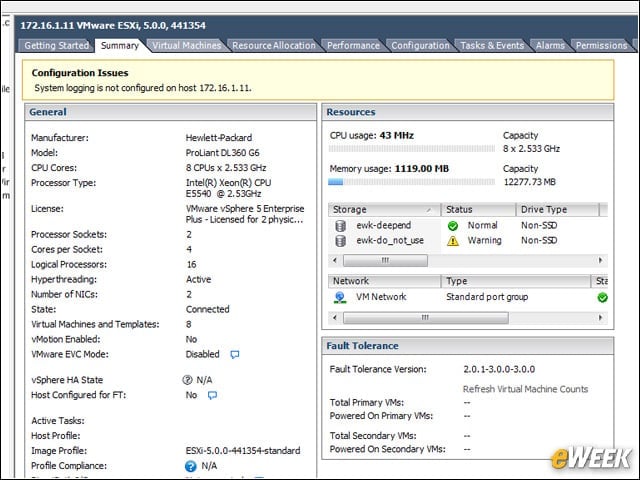
Task: Select the ewk-do_not_use datastore name
Action: click(x=390, y=241)
